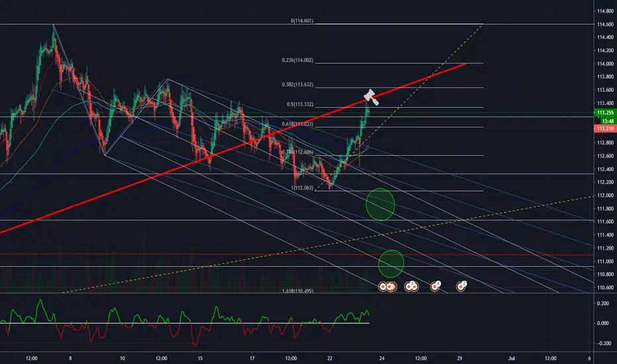Click date 15 on the time axis
This screenshot has width=617, height=364.
point(201,358)
